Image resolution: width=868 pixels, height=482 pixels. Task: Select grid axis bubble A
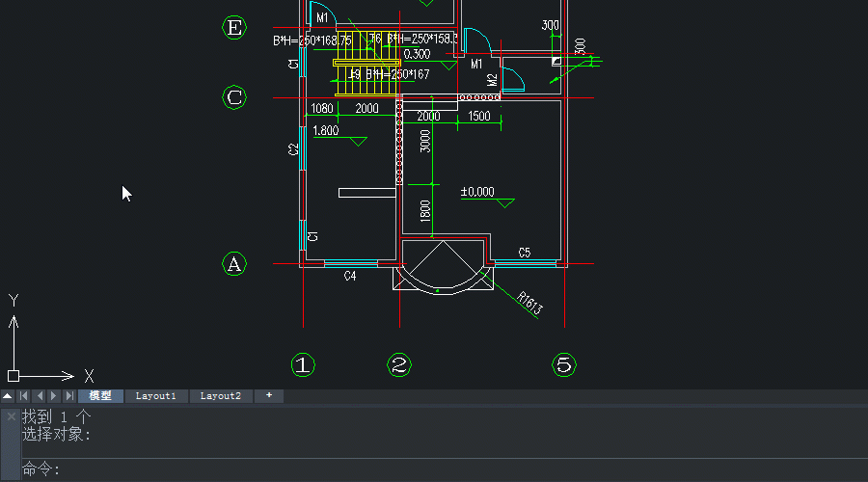click(234, 263)
